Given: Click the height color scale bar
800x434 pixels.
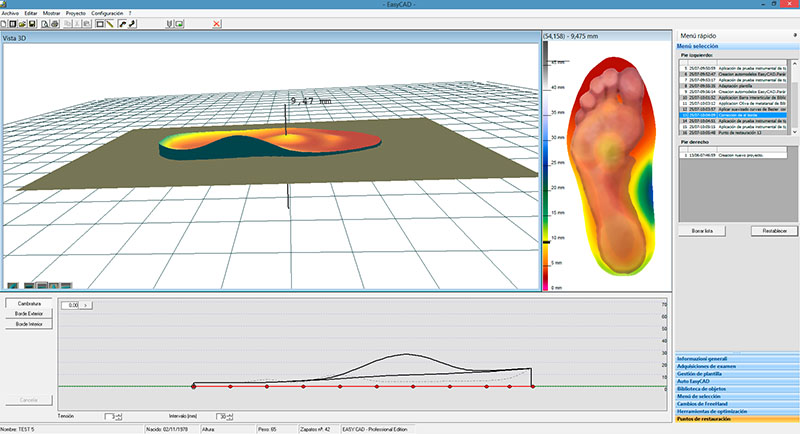Looking at the screenshot, I should (545, 170).
